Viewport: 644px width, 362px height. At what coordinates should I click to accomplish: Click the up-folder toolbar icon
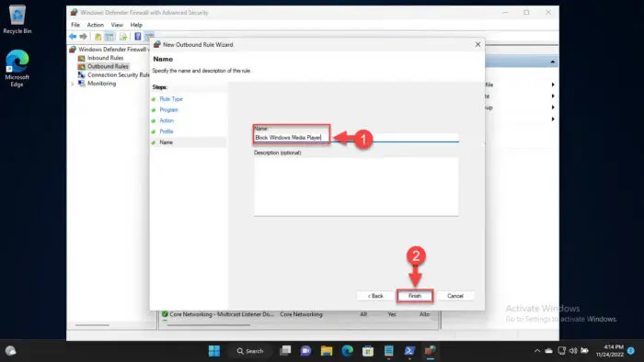point(98,37)
